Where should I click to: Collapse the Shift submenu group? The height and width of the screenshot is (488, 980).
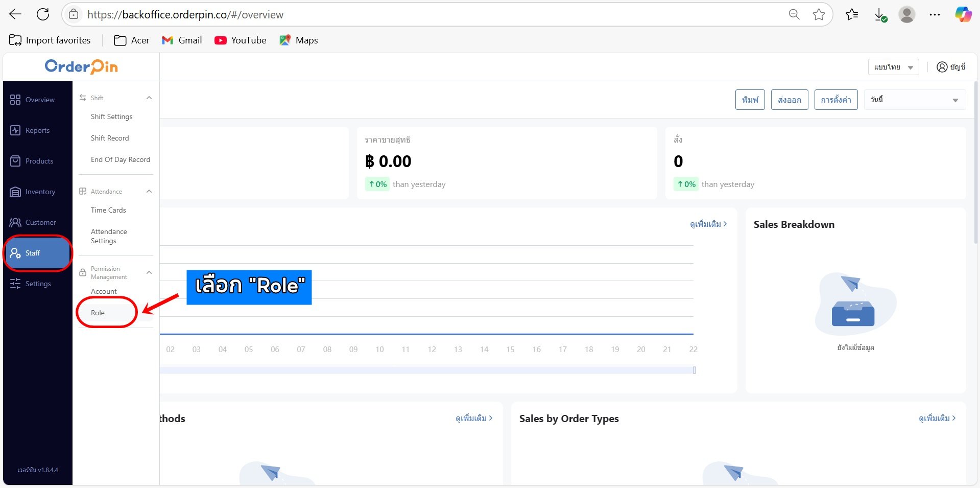click(x=149, y=98)
